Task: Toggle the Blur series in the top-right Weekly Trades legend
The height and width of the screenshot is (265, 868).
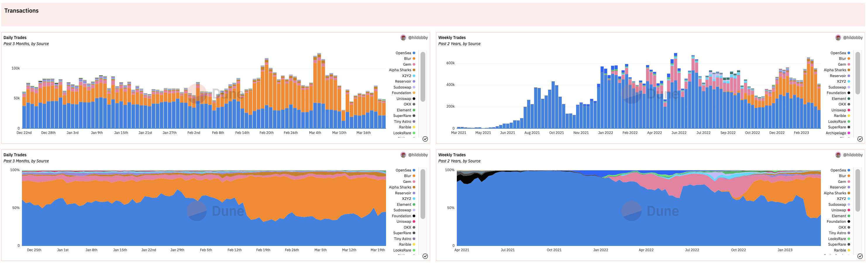Action: pos(842,59)
